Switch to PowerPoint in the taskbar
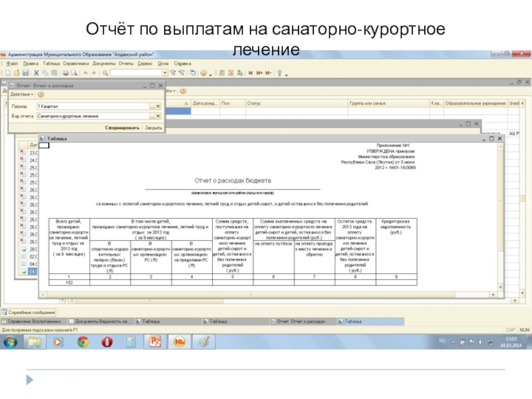The image size is (532, 399). tap(155, 342)
